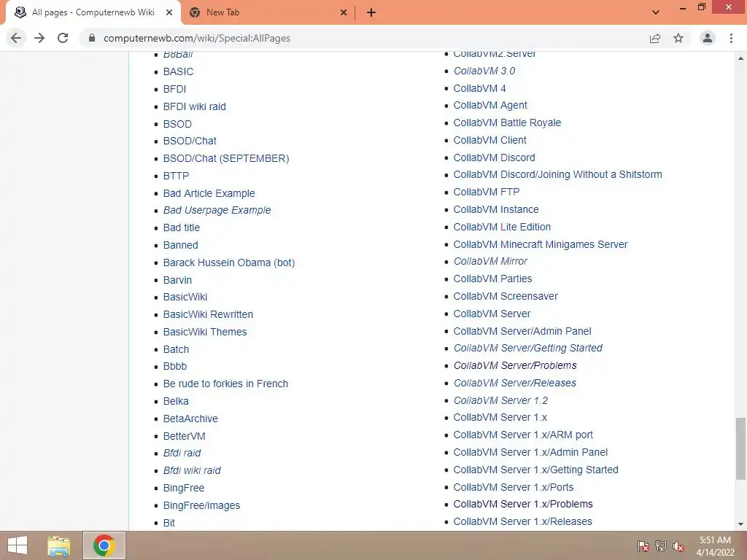Open CollabVM Discord/Joining Without a Shitstorm link

click(x=558, y=175)
